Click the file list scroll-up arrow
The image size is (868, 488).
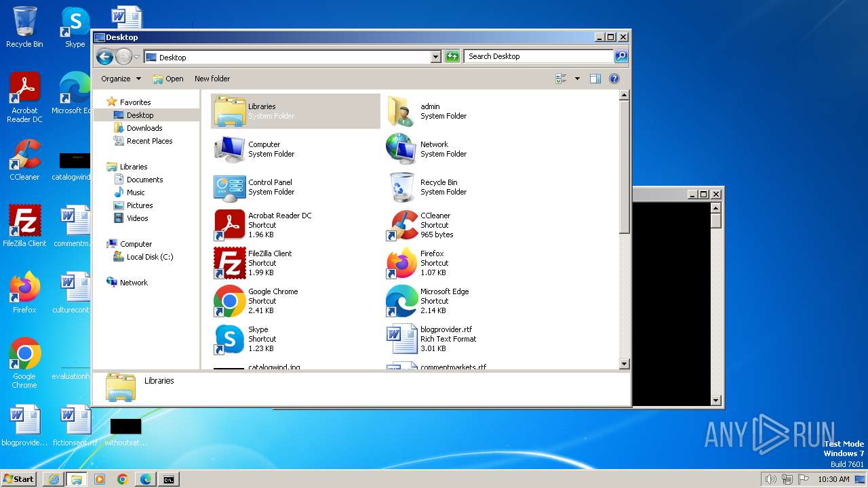[x=625, y=96]
